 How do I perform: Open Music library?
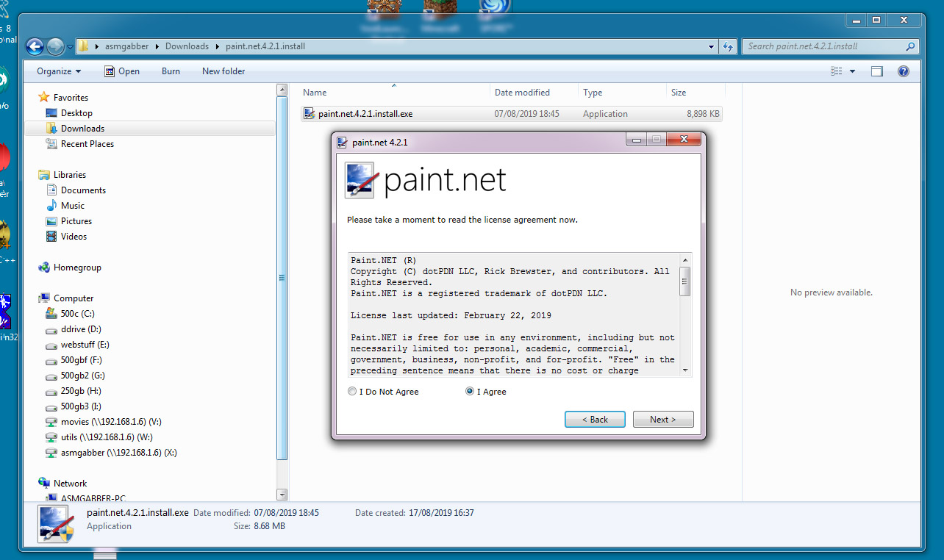[72, 206]
